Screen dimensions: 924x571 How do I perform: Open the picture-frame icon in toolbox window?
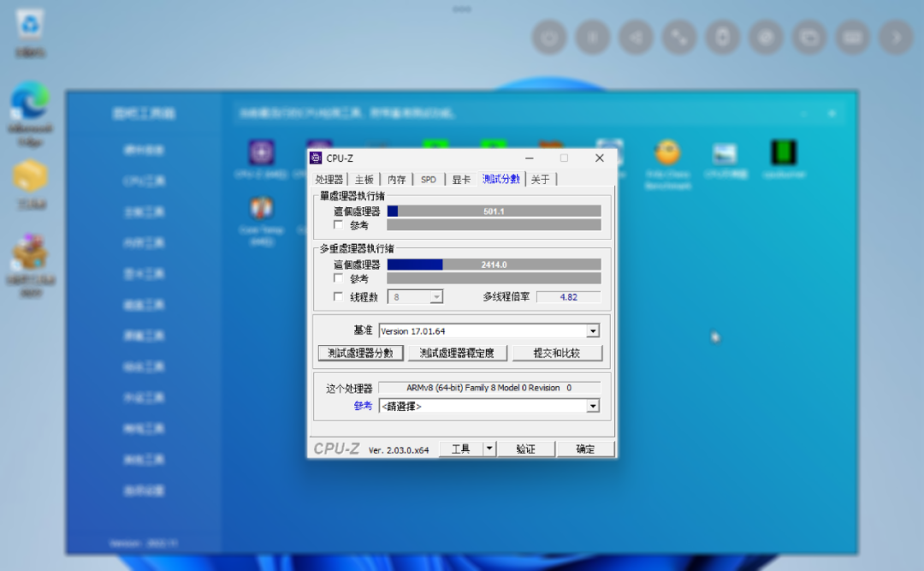pos(725,153)
